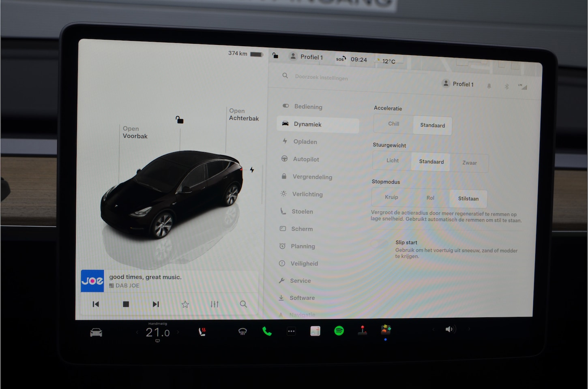Select Kruip stop mode
Image resolution: width=588 pixels, height=389 pixels.
(391, 197)
